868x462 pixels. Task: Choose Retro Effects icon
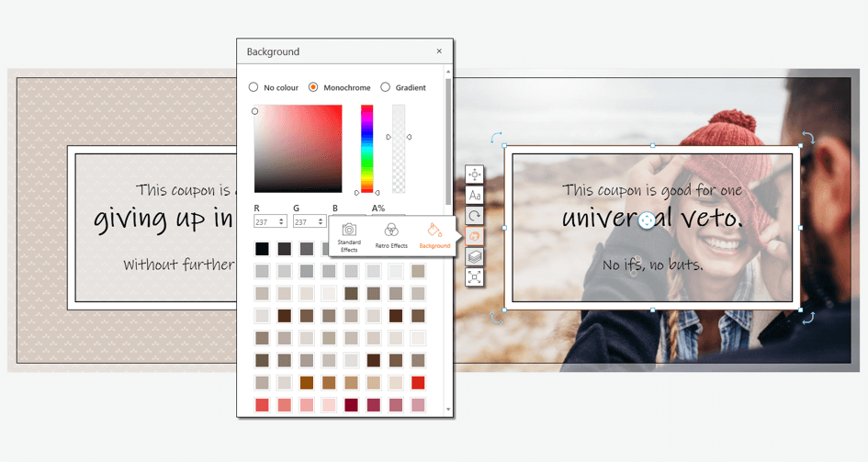[391, 236]
